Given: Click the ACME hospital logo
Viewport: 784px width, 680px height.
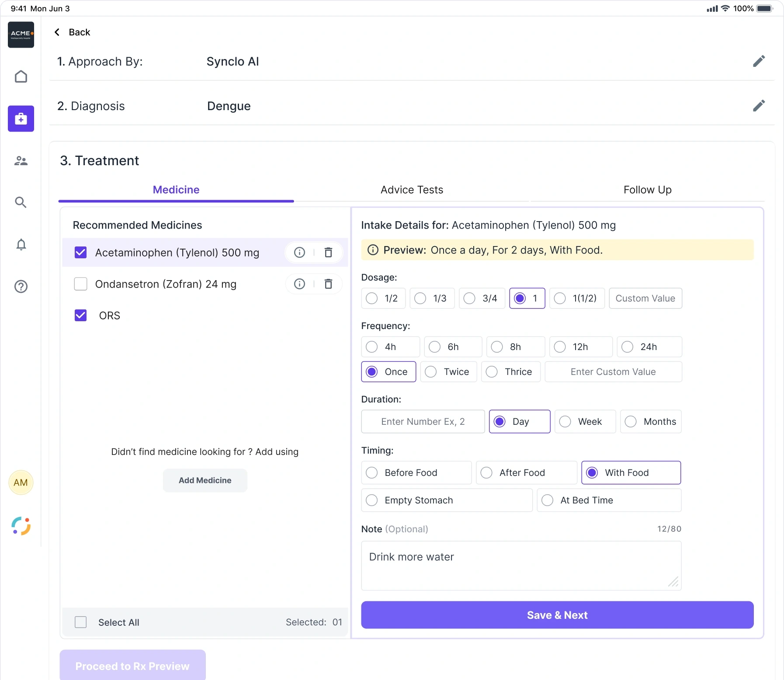Looking at the screenshot, I should click(21, 35).
